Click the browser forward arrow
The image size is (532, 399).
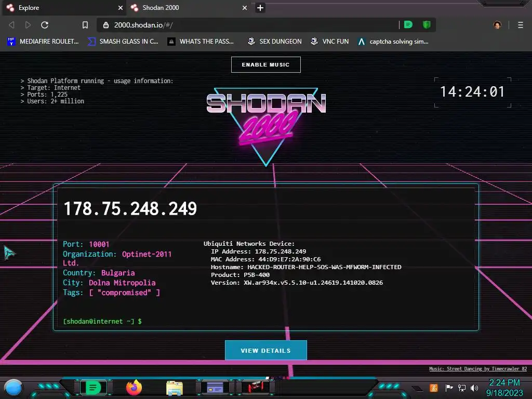28,25
